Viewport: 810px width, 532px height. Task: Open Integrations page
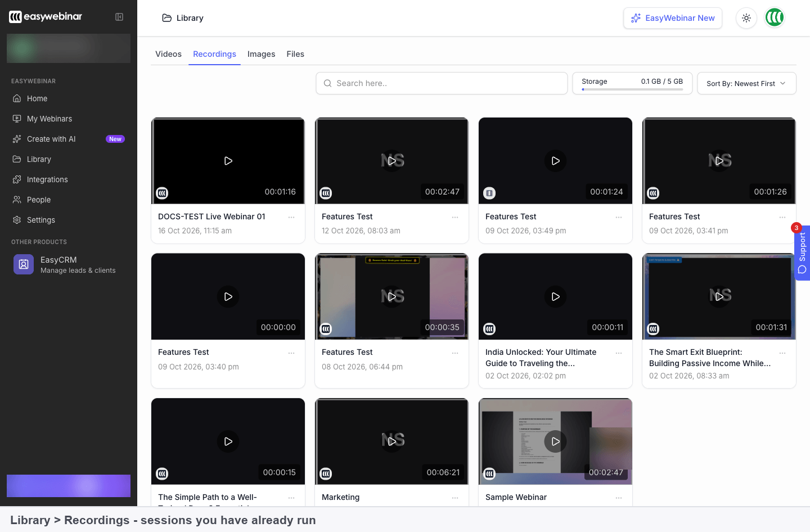(69, 179)
